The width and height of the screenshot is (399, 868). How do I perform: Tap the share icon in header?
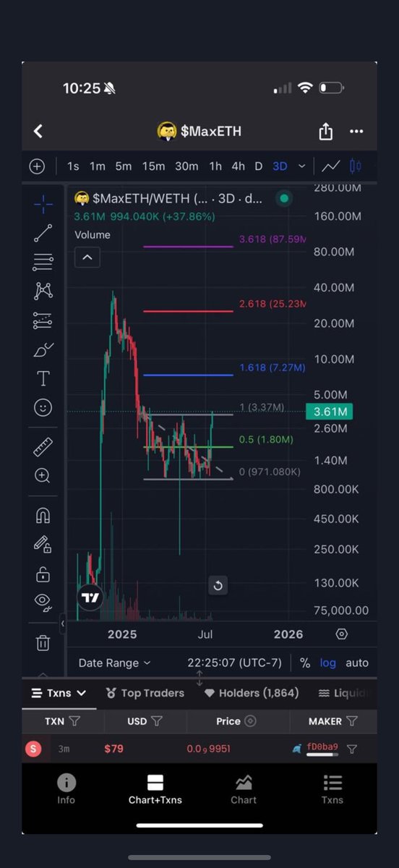click(326, 132)
